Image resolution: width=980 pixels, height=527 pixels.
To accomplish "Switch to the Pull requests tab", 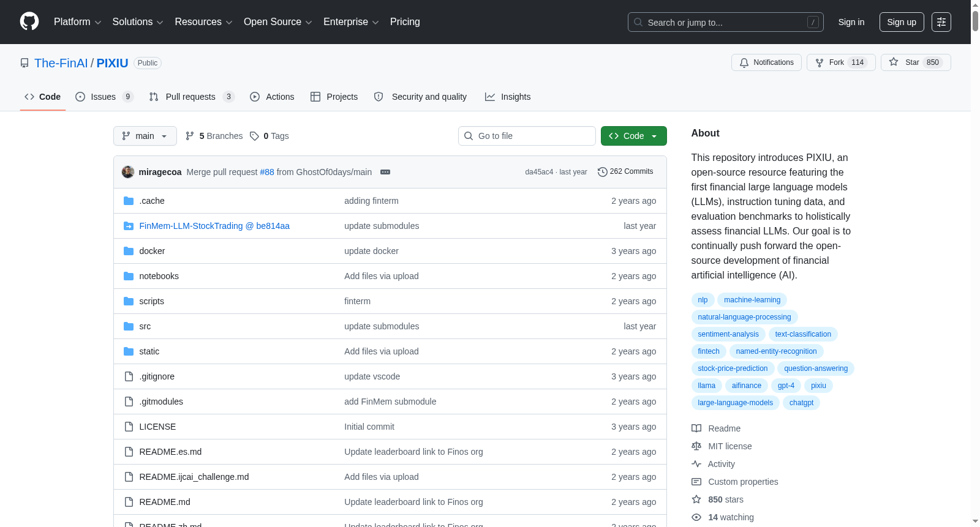I will (x=192, y=97).
